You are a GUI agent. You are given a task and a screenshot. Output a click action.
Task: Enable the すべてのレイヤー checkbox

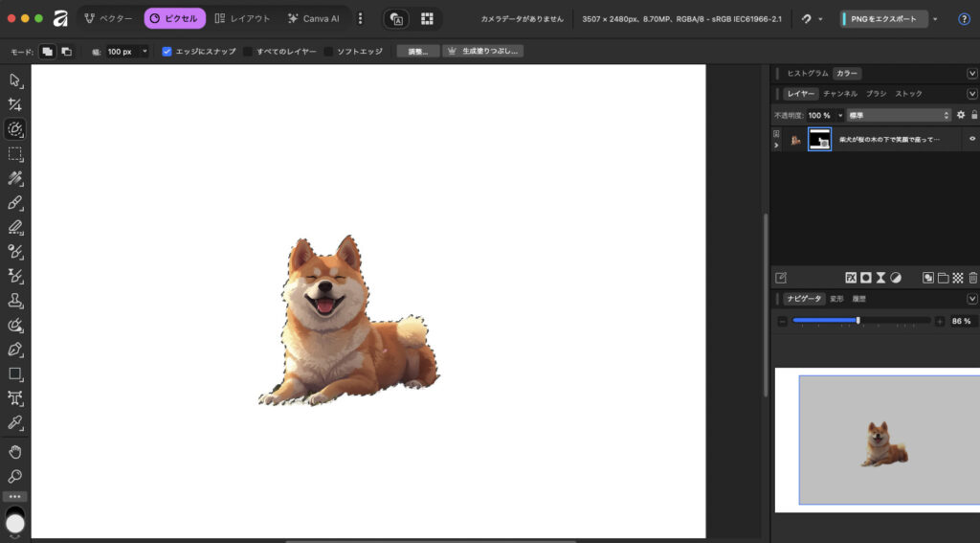(x=248, y=52)
